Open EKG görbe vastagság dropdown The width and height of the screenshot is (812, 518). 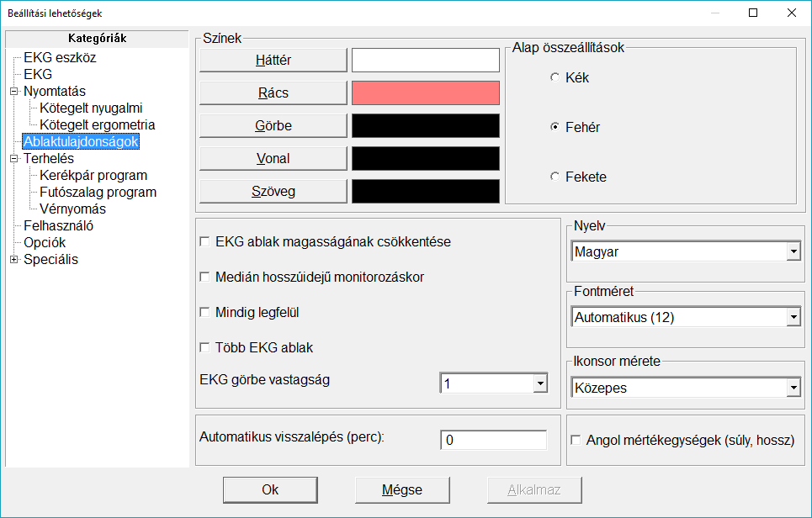pos(541,383)
